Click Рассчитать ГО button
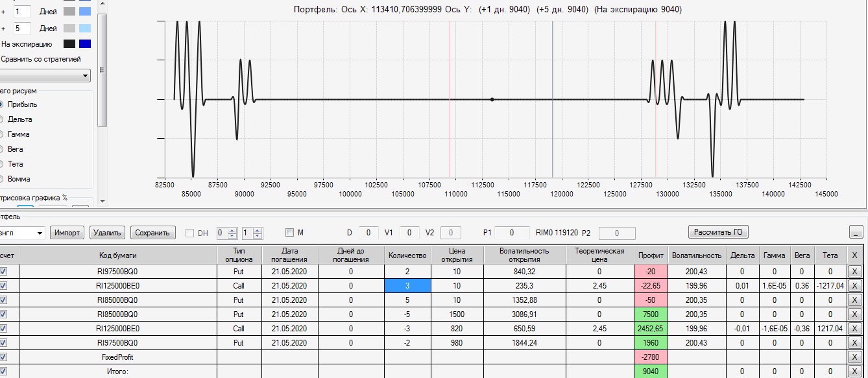Screen dimensions: 868x378 click(x=719, y=232)
